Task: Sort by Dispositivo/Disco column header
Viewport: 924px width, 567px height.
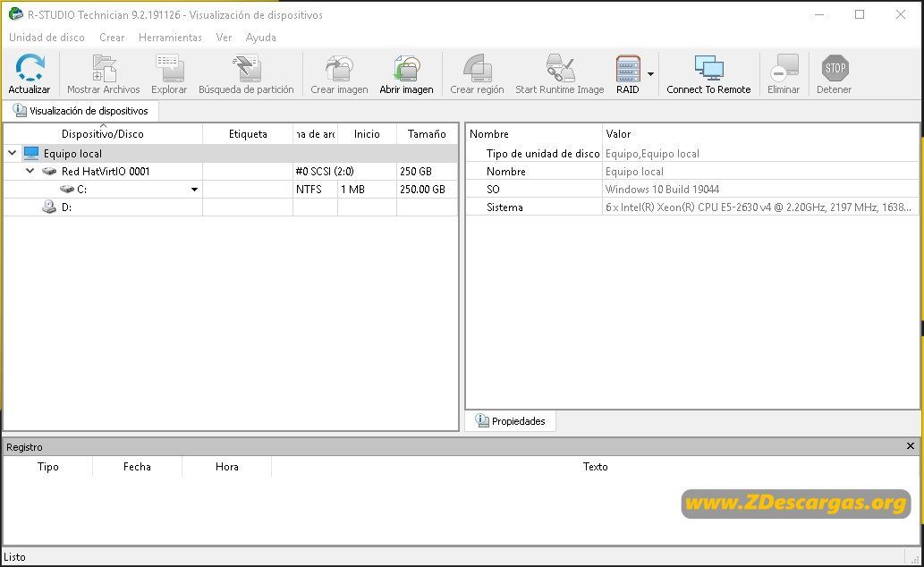Action: point(103,134)
